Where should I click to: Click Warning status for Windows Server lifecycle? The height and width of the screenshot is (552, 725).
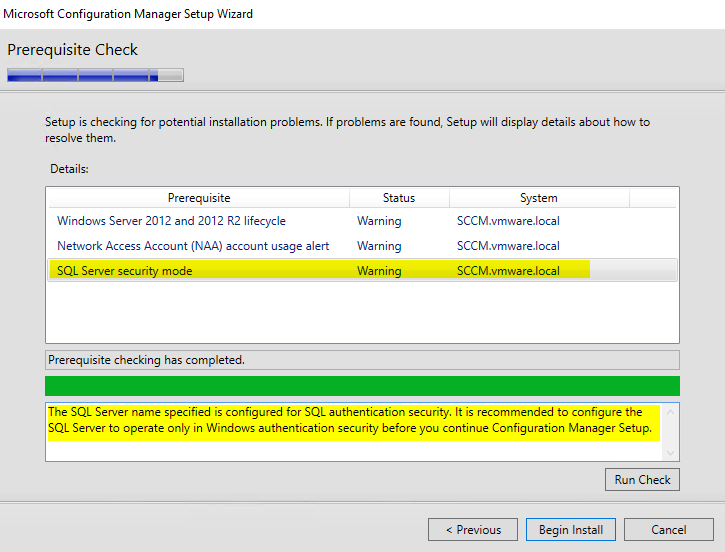[x=379, y=221]
